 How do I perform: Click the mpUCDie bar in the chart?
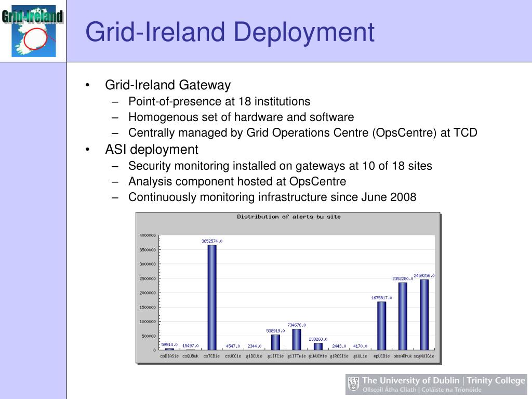pos(381,326)
